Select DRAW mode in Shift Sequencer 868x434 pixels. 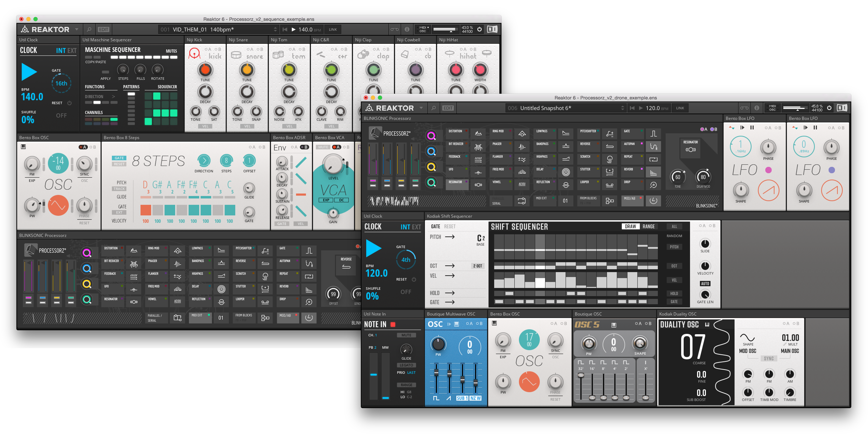click(630, 227)
